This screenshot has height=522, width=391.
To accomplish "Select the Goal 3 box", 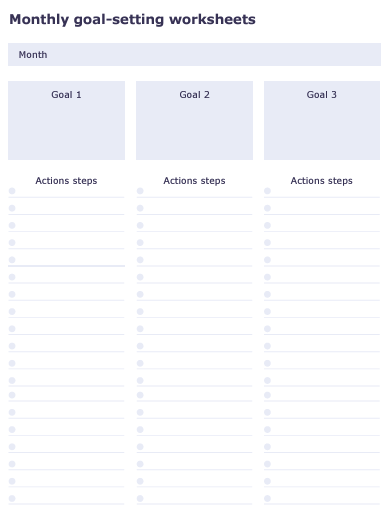I will click(322, 120).
